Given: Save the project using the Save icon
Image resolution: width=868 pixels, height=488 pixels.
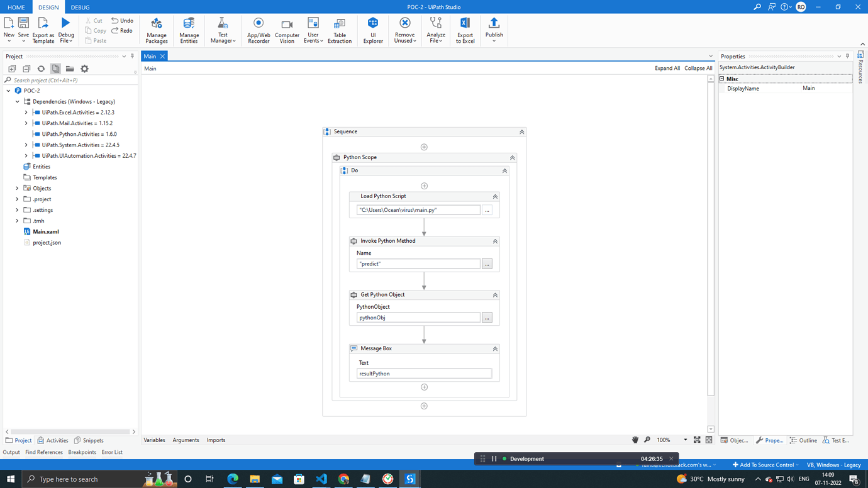Looking at the screenshot, I should point(23,23).
